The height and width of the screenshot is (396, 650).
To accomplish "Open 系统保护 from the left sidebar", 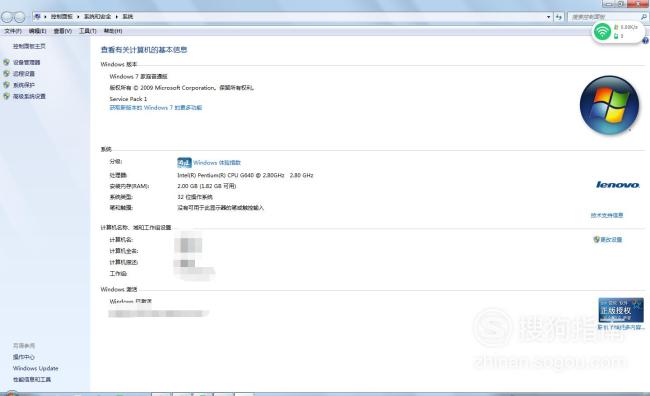I will [x=24, y=85].
